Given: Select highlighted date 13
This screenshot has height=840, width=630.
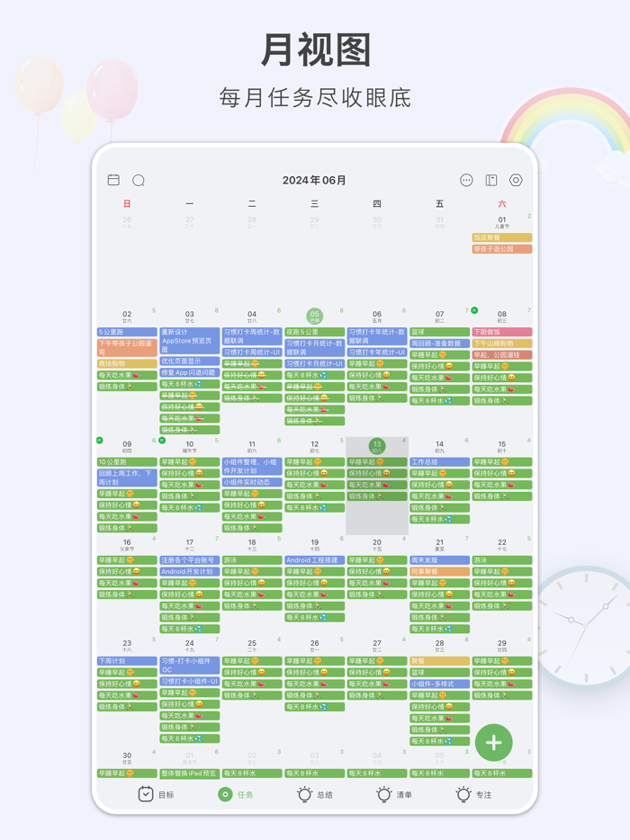Looking at the screenshot, I should (x=377, y=446).
